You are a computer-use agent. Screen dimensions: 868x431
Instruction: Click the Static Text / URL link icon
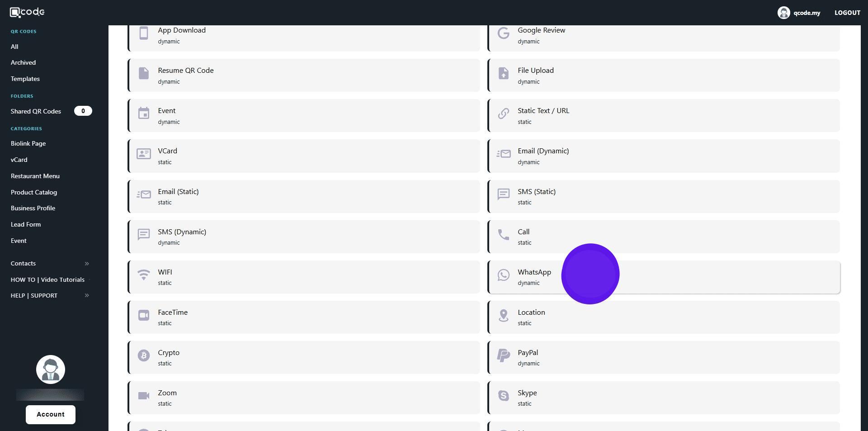504,114
